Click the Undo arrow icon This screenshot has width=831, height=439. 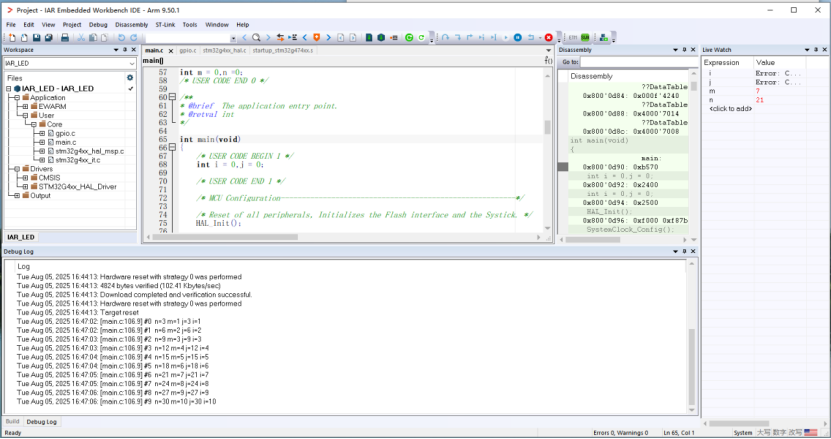121,38
